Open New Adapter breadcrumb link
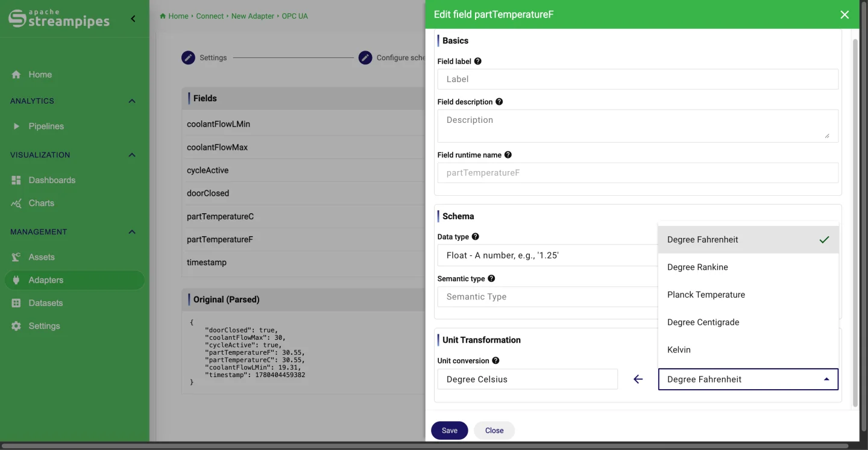 [253, 16]
